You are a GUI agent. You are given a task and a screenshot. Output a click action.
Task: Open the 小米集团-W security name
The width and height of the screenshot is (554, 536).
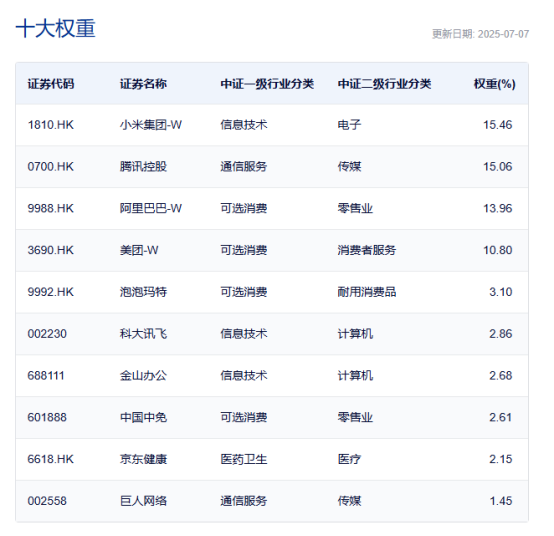point(151,125)
